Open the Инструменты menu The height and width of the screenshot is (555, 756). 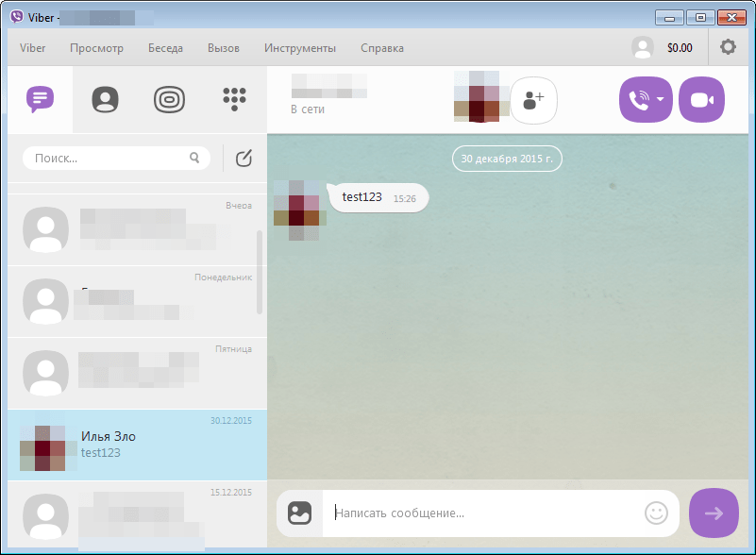pos(299,48)
